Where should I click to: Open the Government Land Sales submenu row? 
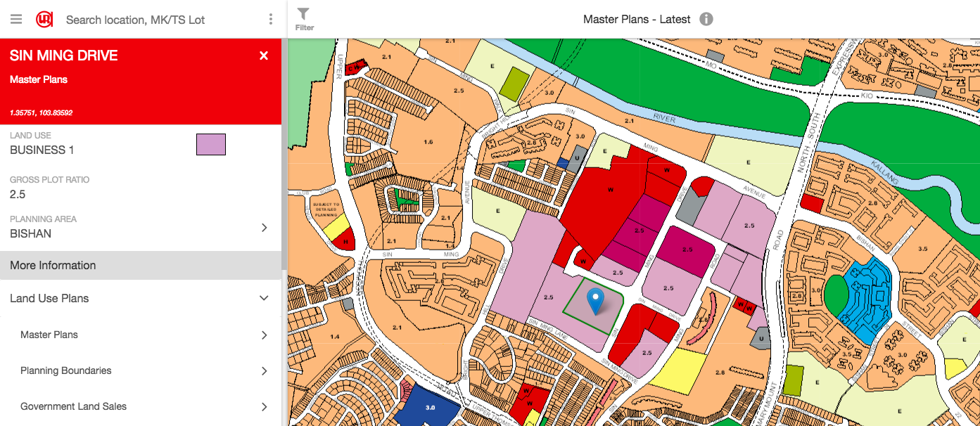tap(141, 406)
